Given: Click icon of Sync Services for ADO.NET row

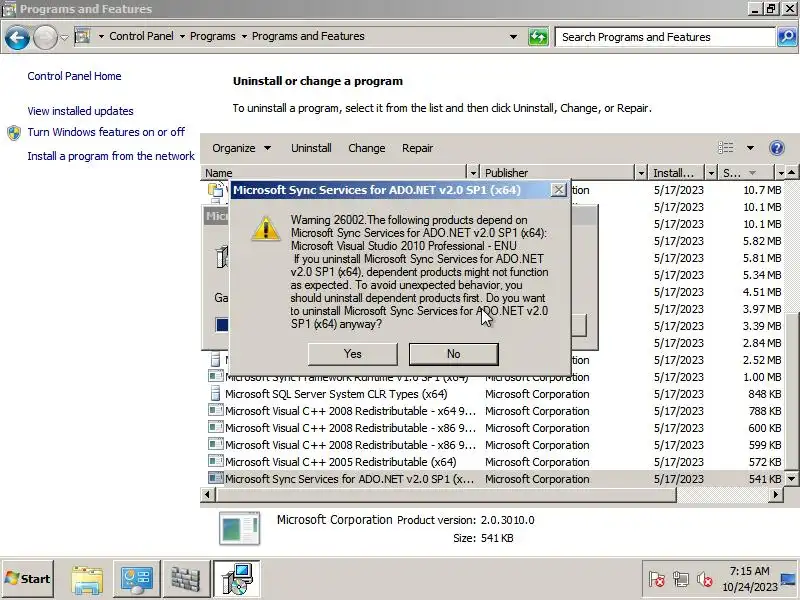Looking at the screenshot, I should click(x=216, y=478).
